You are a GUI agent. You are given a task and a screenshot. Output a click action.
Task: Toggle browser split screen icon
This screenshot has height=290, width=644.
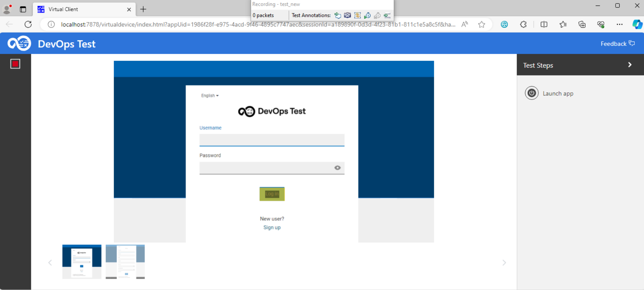point(544,24)
